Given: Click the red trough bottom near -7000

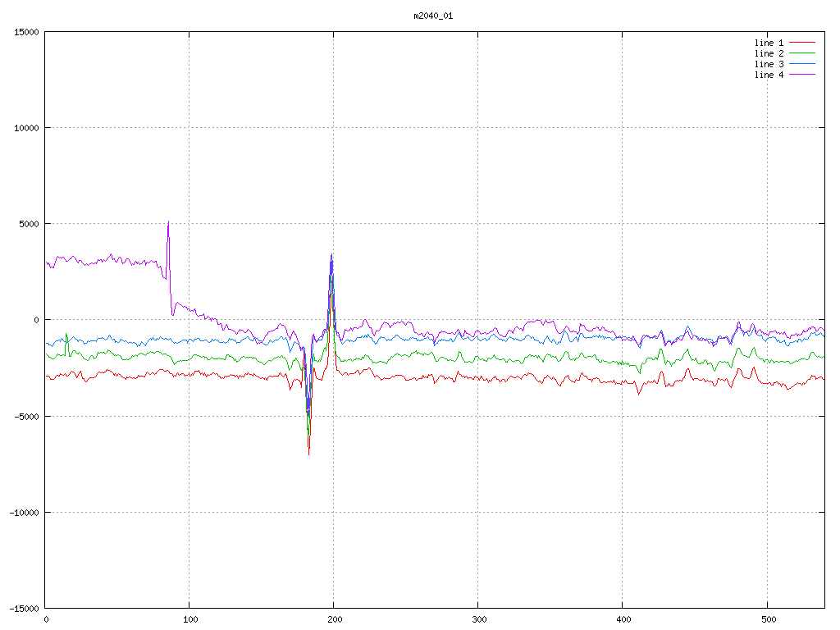Looking at the screenshot, I should click(308, 454).
